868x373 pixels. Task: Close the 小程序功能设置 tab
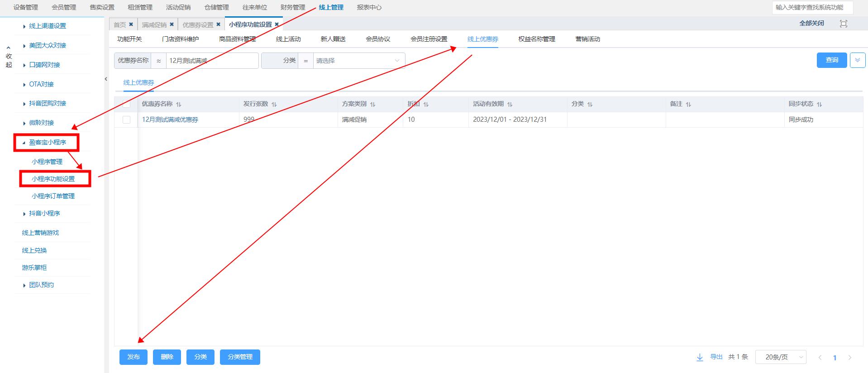[277, 24]
